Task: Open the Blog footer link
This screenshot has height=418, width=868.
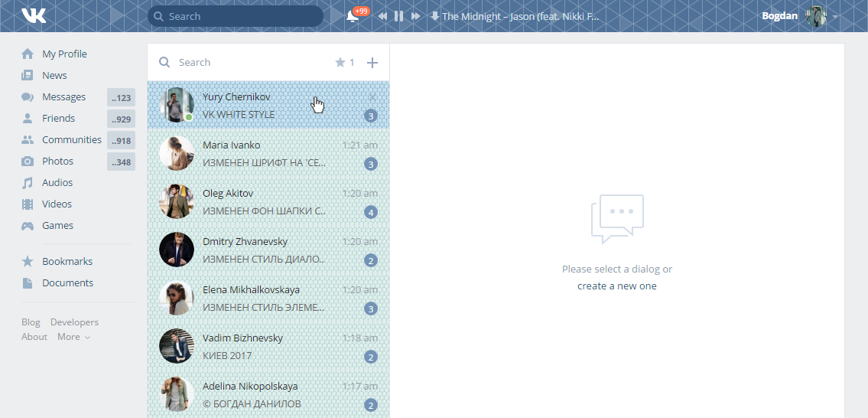Action: (31, 322)
